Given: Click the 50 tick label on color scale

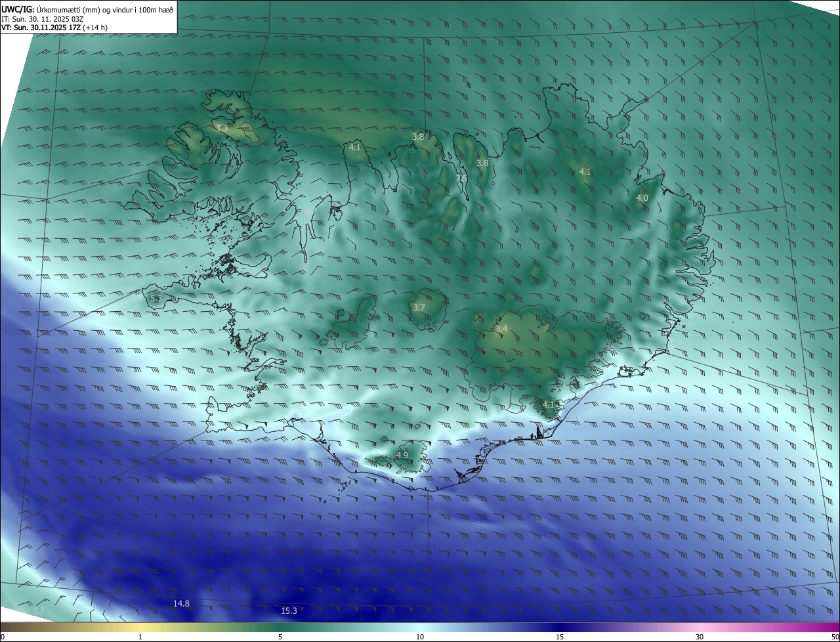Looking at the screenshot, I should (x=835, y=637).
